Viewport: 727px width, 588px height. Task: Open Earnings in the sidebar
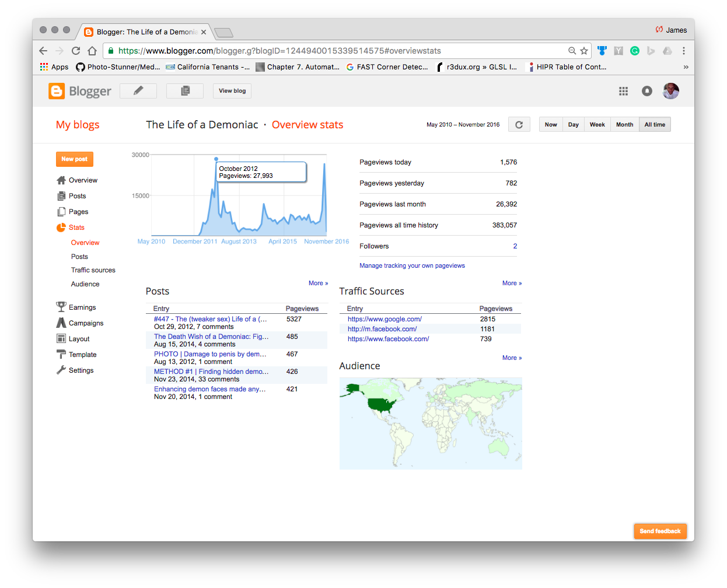76,307
